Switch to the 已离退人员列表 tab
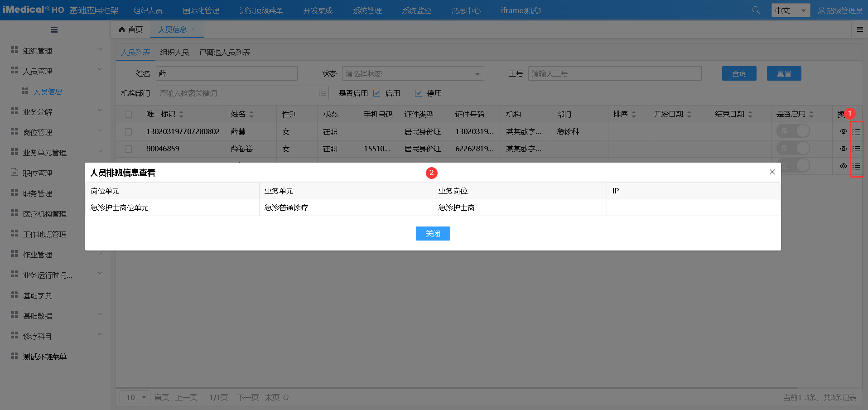868x410 pixels. point(224,52)
